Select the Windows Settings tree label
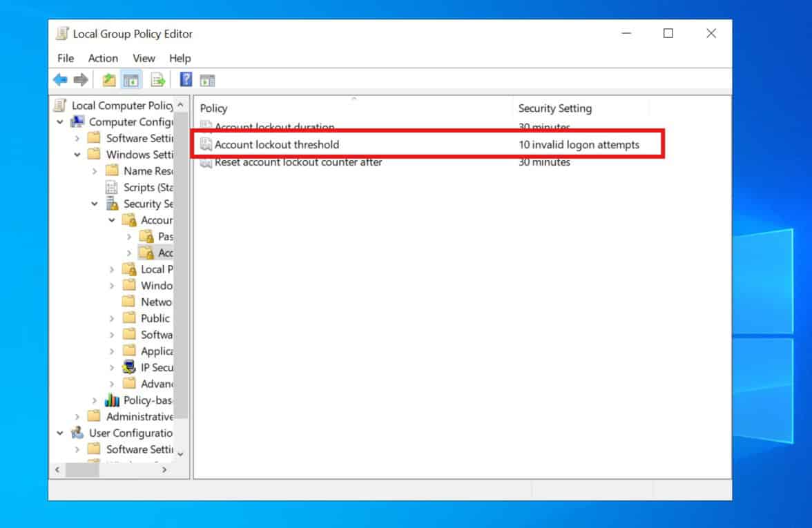Viewport: 812px width, 528px height. pyautogui.click(x=139, y=155)
